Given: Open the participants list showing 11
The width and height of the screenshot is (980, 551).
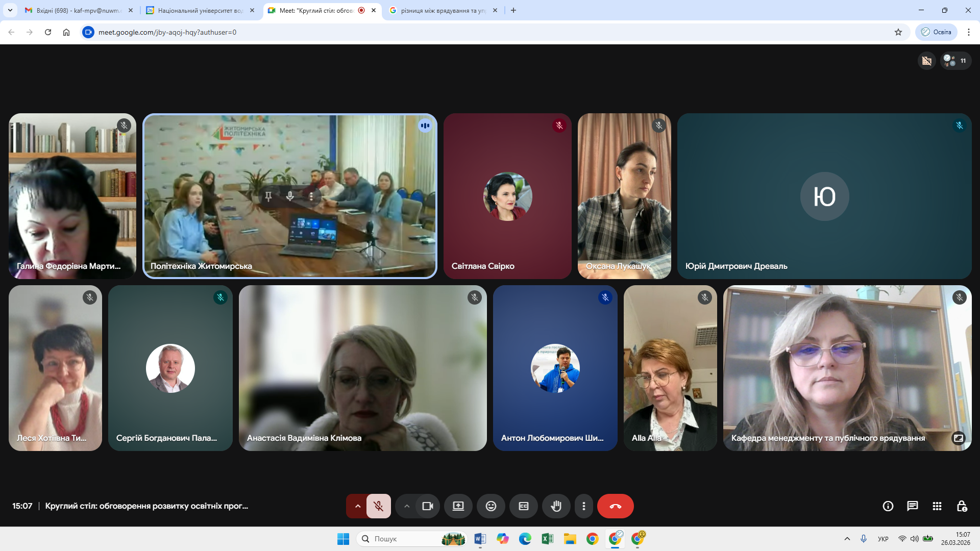Looking at the screenshot, I should tap(955, 61).
